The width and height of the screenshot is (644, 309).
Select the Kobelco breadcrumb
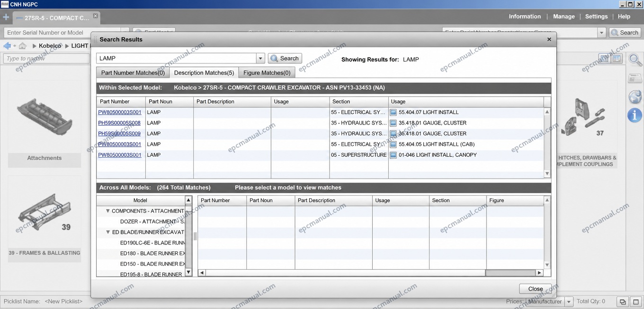tap(50, 46)
